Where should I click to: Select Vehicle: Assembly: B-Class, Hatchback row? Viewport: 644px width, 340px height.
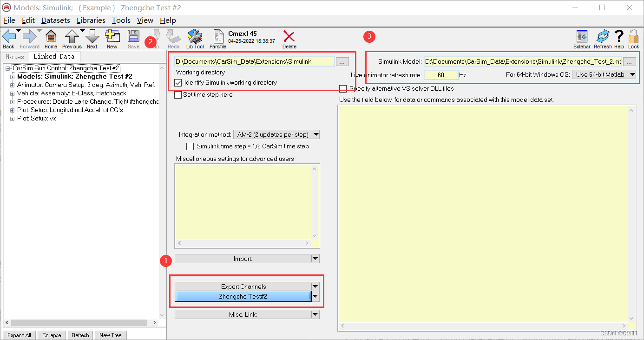(72, 93)
